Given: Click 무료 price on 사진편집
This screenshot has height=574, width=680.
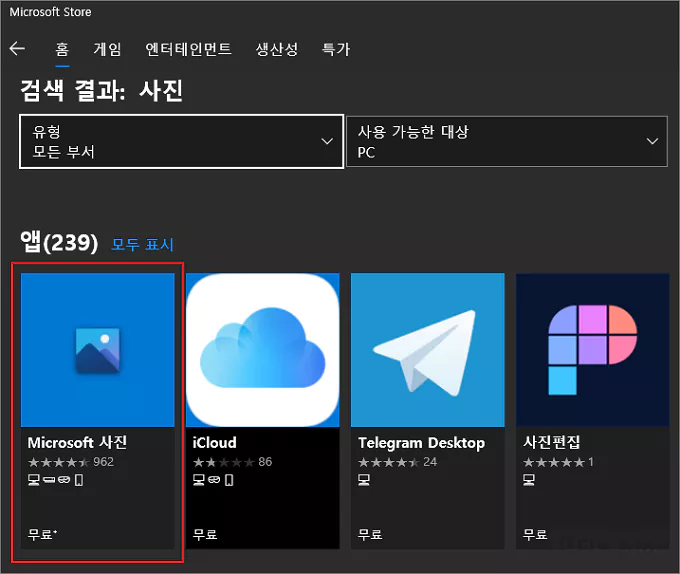Looking at the screenshot, I should (x=535, y=535).
